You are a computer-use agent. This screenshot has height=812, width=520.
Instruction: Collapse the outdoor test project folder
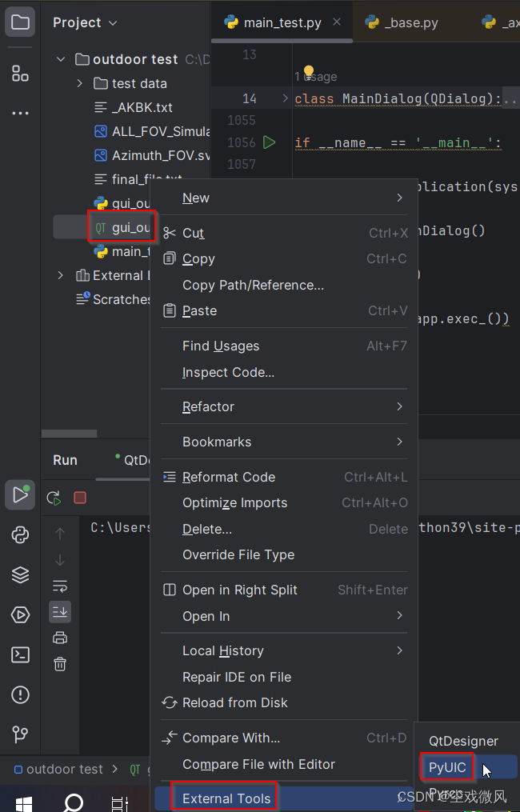click(x=60, y=58)
